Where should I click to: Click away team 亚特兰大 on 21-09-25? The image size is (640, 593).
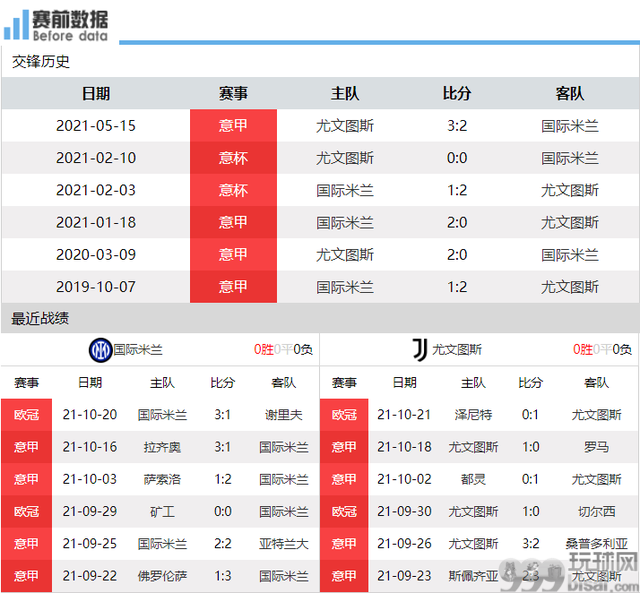(x=284, y=544)
